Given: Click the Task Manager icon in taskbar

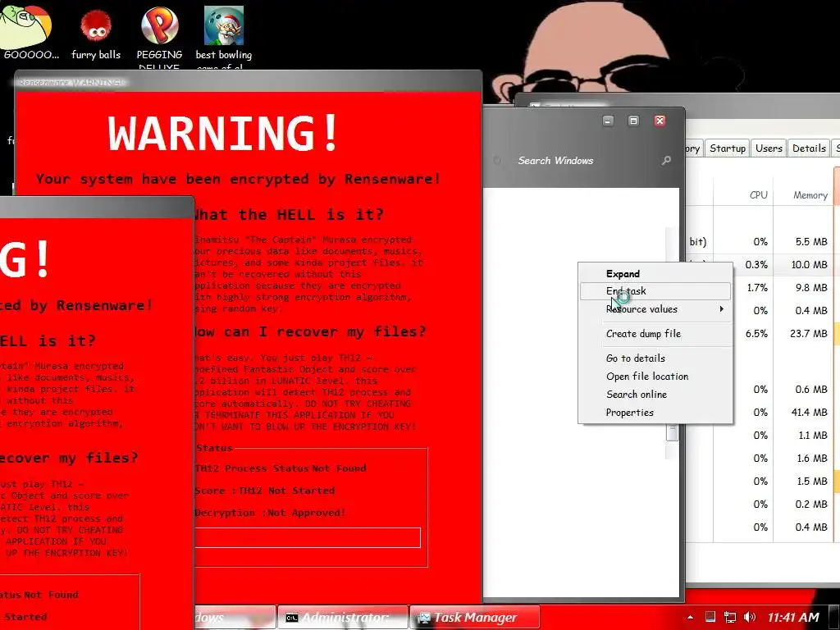Looking at the screenshot, I should 424,618.
